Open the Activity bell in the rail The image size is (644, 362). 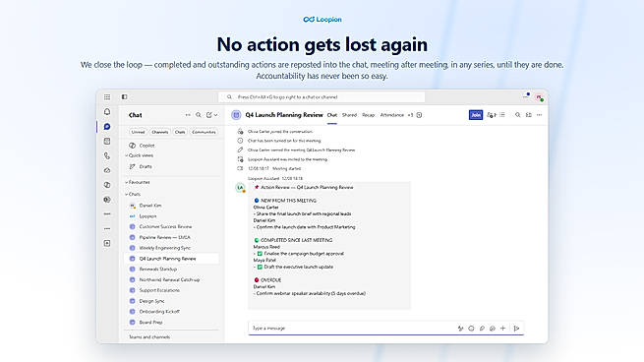click(x=107, y=112)
